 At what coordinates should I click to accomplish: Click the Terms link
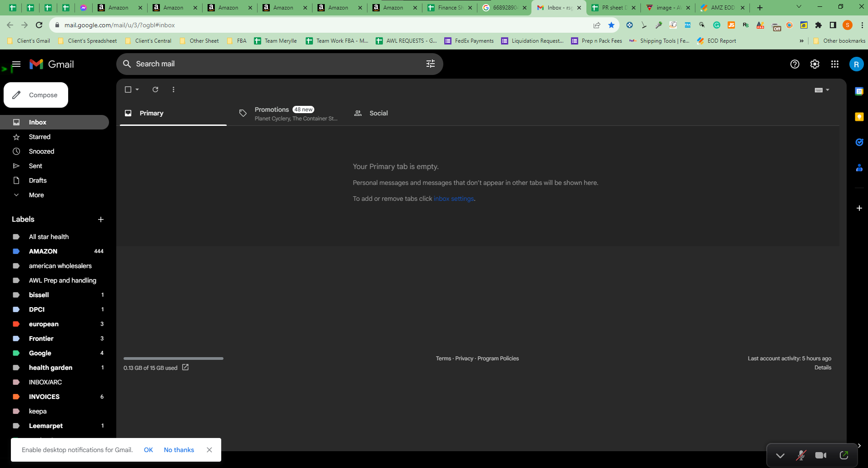pos(443,358)
